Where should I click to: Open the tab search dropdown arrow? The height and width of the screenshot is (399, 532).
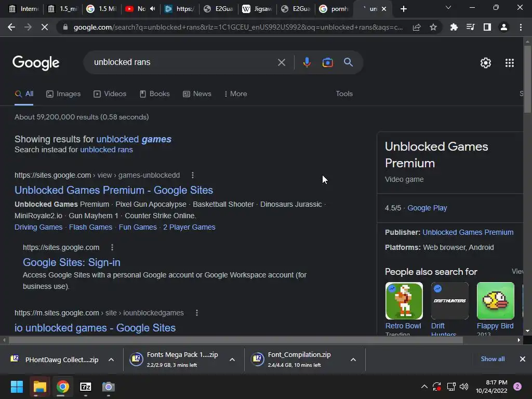point(448,7)
